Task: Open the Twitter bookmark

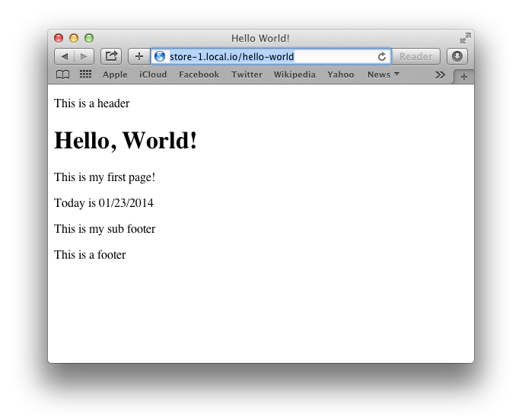Action: coord(247,75)
